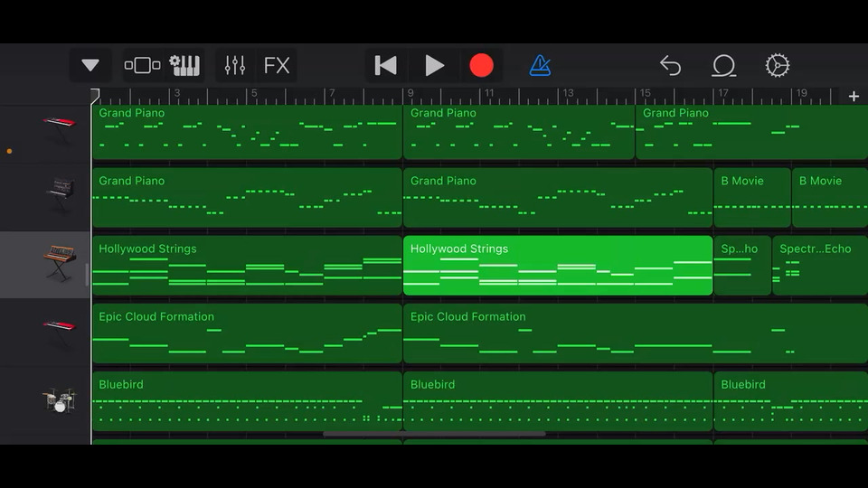The image size is (868, 488).
Task: Select the Bluebird region at bar 17
Action: coord(791,401)
